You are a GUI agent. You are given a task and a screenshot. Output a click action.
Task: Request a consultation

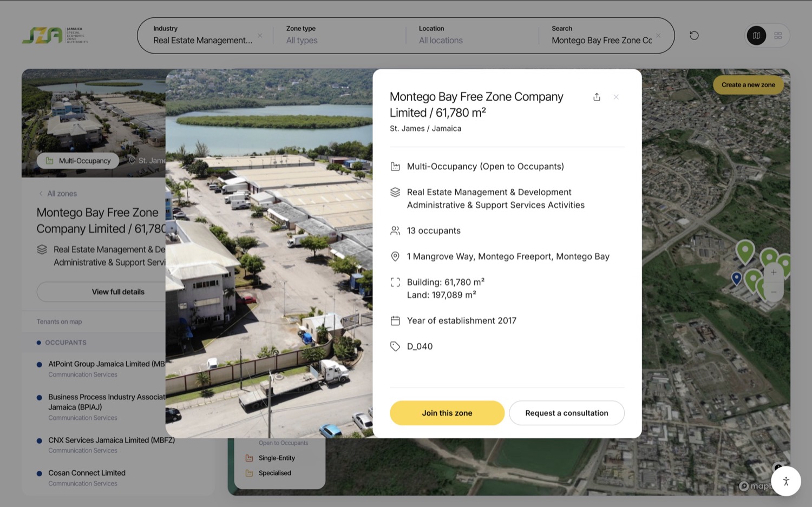(567, 413)
